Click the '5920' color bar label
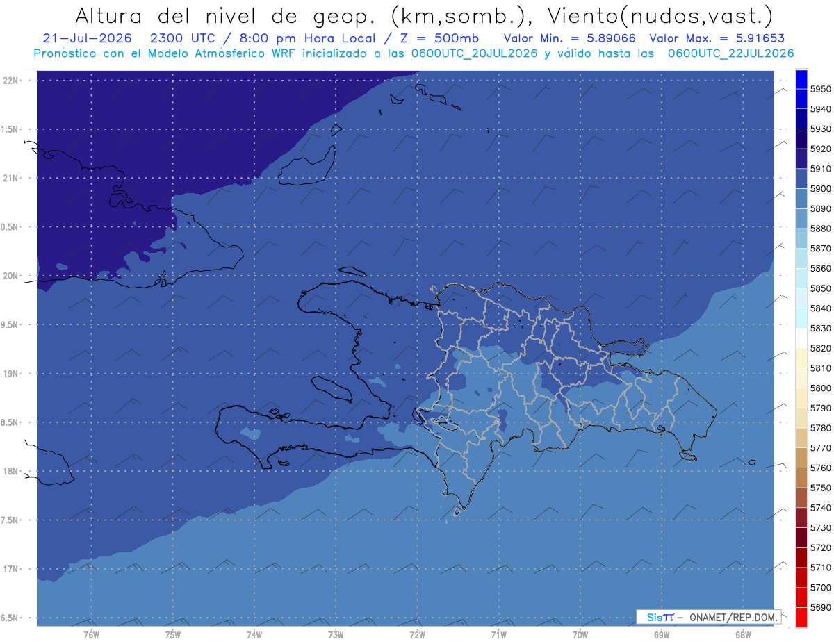 coord(820,149)
